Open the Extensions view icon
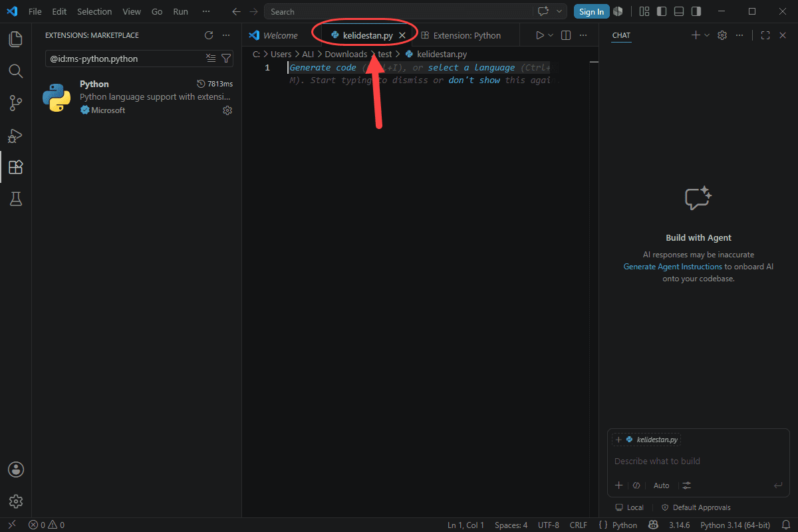 click(15, 167)
